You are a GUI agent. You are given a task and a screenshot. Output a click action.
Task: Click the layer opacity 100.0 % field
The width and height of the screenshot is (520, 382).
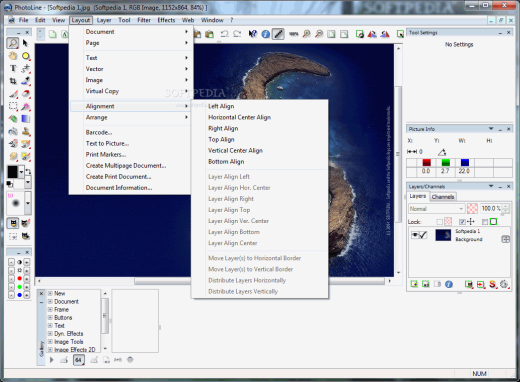[491, 209]
